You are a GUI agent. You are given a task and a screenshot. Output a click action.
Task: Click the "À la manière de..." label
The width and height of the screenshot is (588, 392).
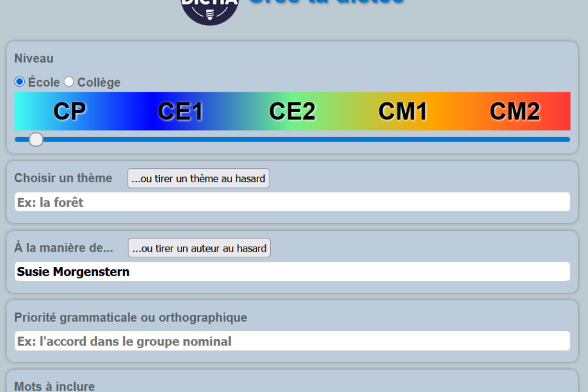pyautogui.click(x=64, y=248)
